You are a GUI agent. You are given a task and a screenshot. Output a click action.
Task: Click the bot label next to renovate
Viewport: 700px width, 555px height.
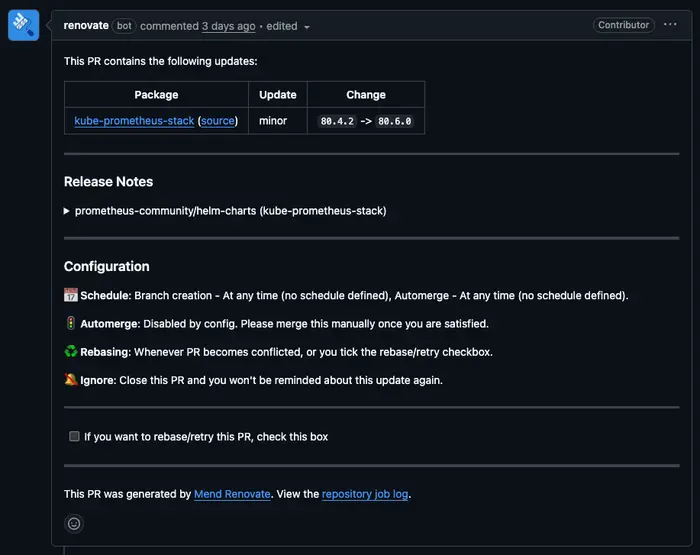[x=124, y=26]
